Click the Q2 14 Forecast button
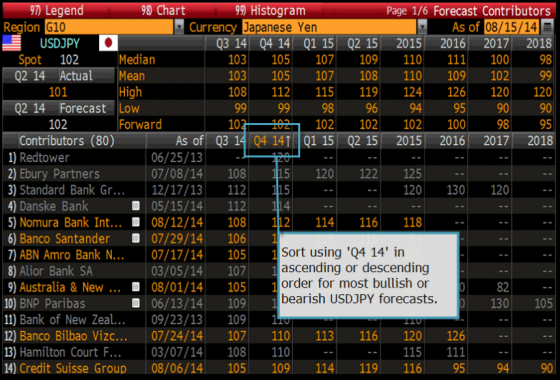Viewport: 560px width, 380px height. (59, 108)
